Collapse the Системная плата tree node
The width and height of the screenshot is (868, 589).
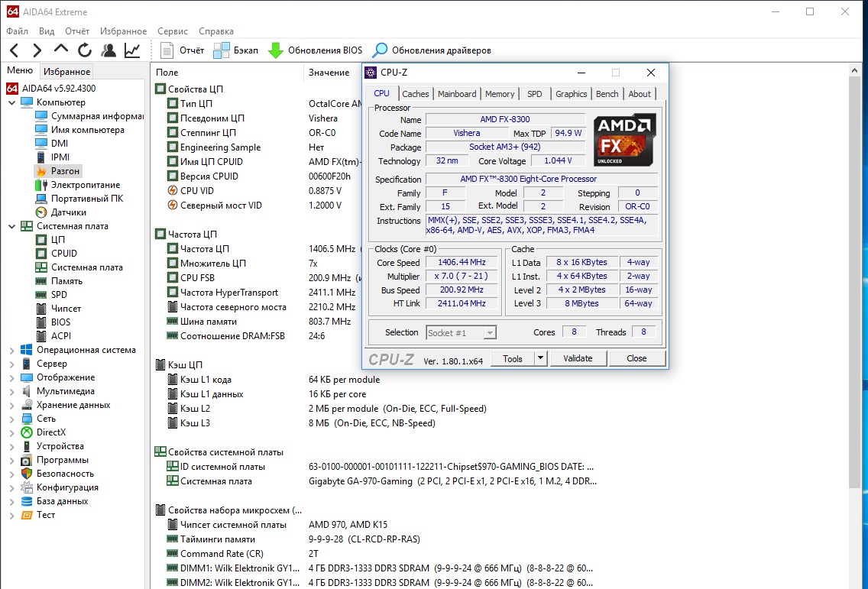click(11, 226)
